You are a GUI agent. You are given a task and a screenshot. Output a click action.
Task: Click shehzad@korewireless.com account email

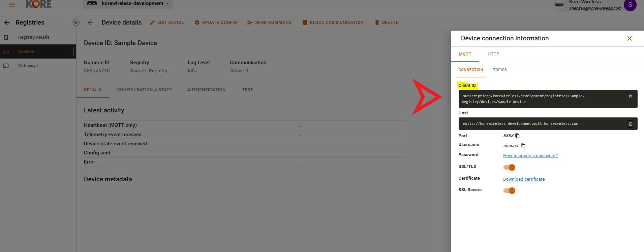tap(595, 8)
